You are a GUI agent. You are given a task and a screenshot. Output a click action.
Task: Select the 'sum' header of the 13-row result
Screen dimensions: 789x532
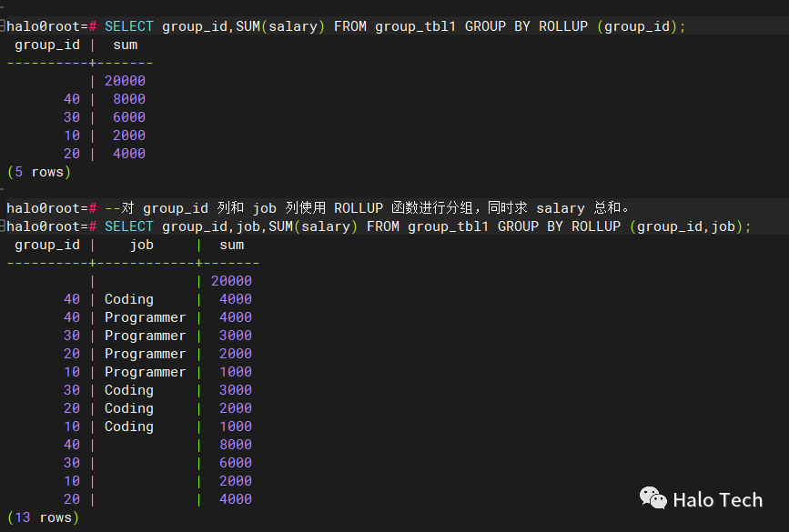(x=231, y=245)
